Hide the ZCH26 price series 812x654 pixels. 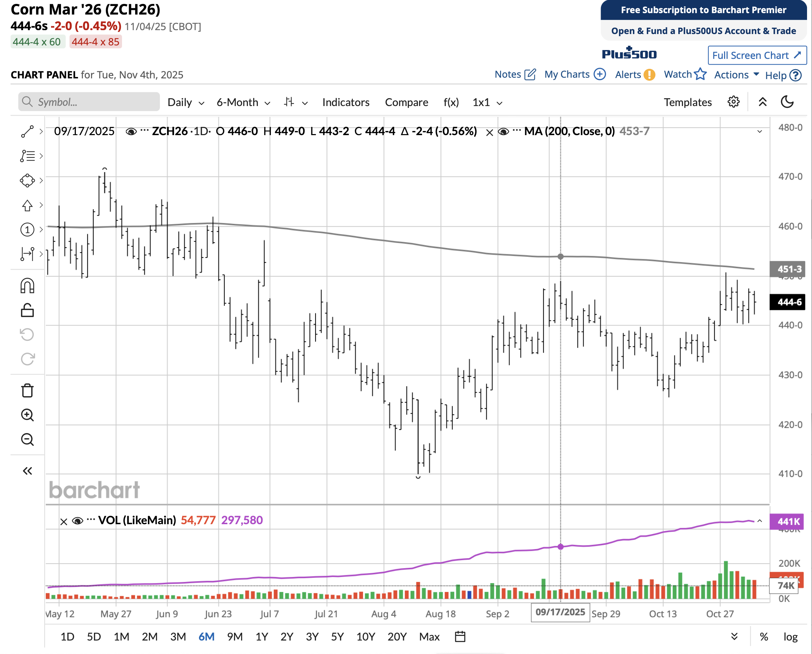[x=131, y=132]
